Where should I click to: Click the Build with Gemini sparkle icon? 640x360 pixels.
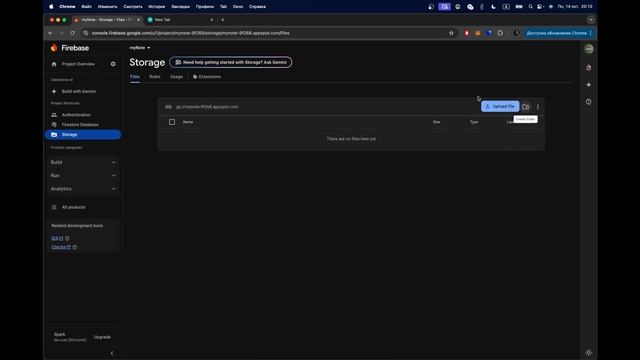[x=54, y=91]
